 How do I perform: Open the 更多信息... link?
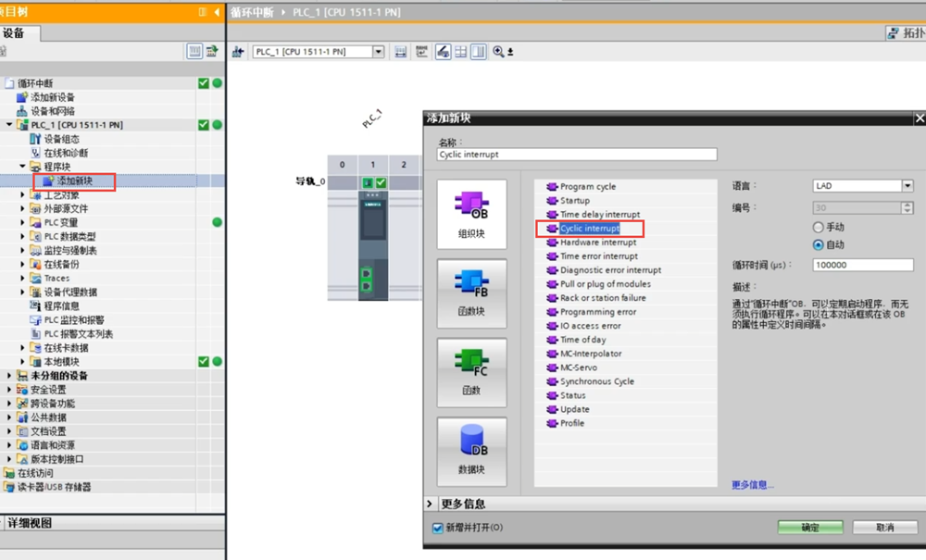pos(752,485)
